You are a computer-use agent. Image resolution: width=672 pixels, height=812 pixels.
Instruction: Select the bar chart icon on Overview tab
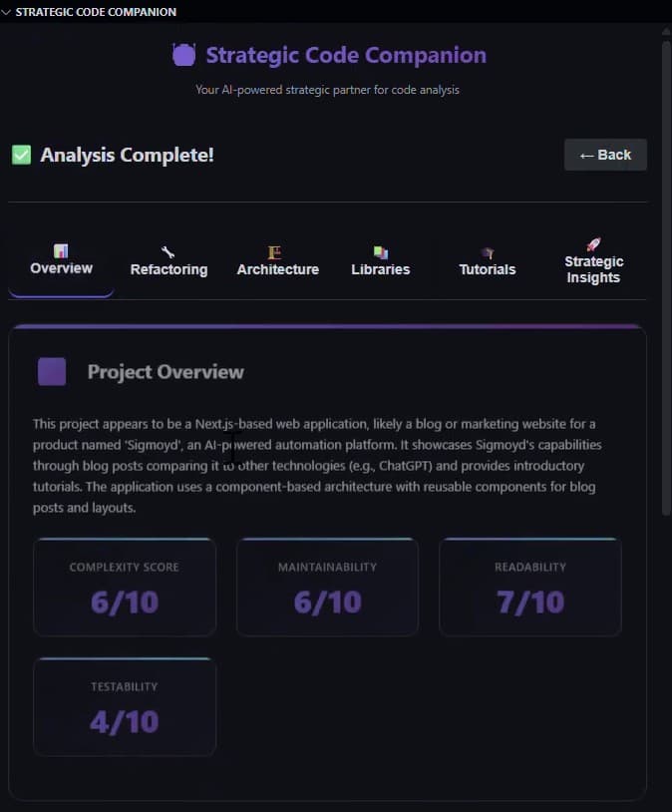click(x=61, y=252)
